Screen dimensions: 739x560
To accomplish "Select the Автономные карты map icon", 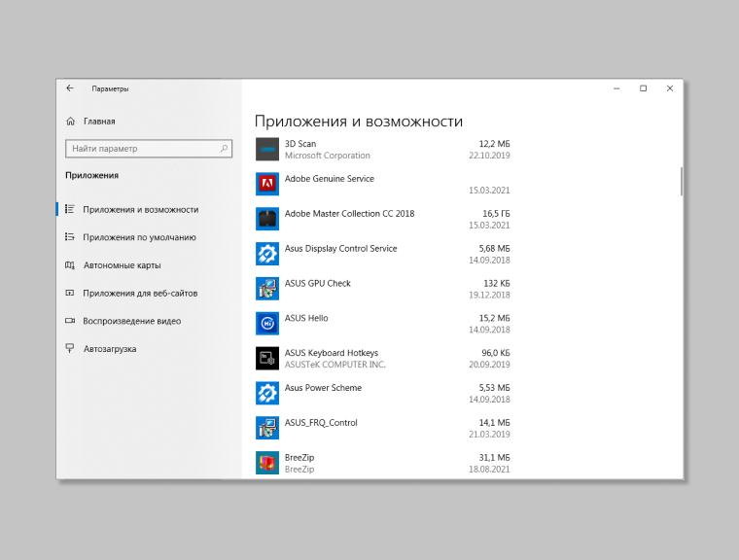I will pyautogui.click(x=70, y=264).
